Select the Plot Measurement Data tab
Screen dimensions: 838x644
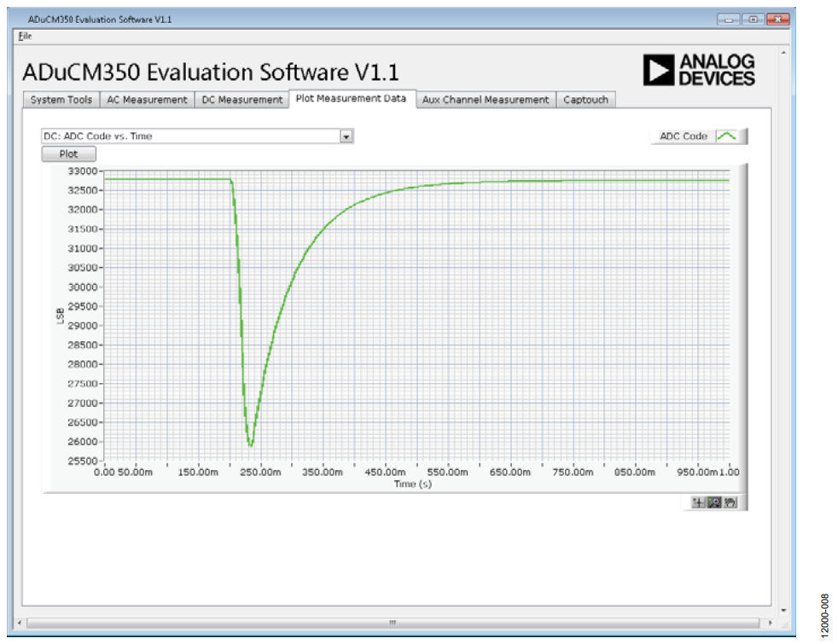tap(351, 99)
